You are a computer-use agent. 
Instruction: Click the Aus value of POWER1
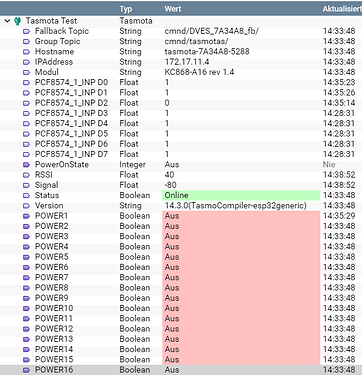[172, 216]
